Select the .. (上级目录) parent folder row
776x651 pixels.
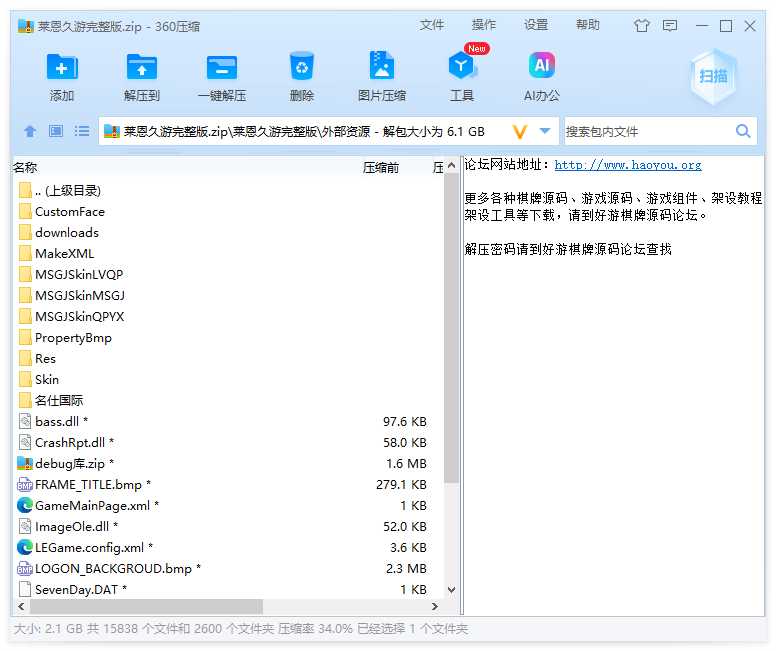(59, 191)
